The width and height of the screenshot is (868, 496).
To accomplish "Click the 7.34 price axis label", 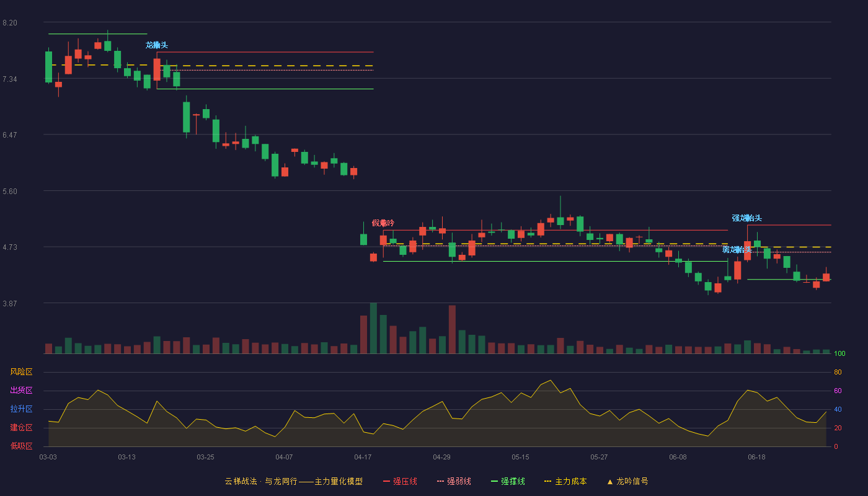I will [10, 79].
